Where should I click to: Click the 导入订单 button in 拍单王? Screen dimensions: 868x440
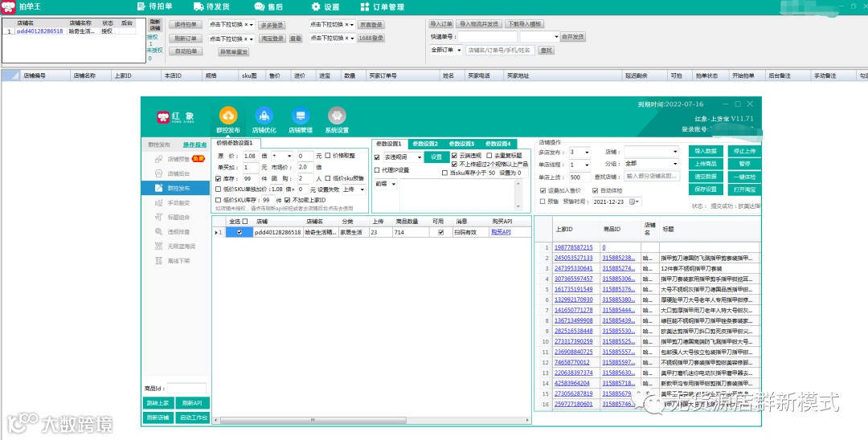[442, 24]
